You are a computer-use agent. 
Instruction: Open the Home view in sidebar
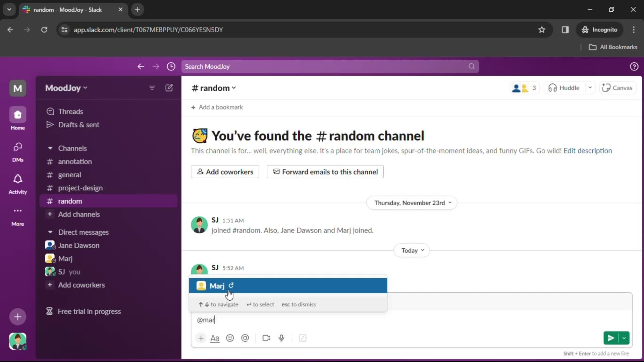coord(17,119)
